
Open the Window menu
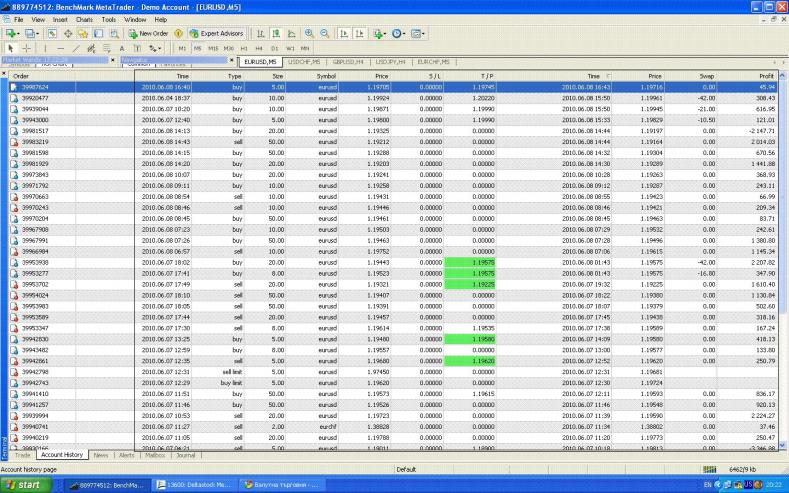135,20
